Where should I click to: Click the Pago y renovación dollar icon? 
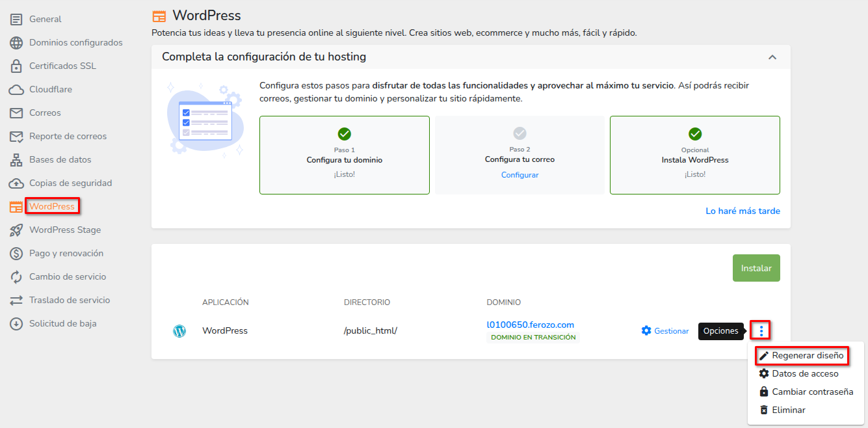[16, 254]
